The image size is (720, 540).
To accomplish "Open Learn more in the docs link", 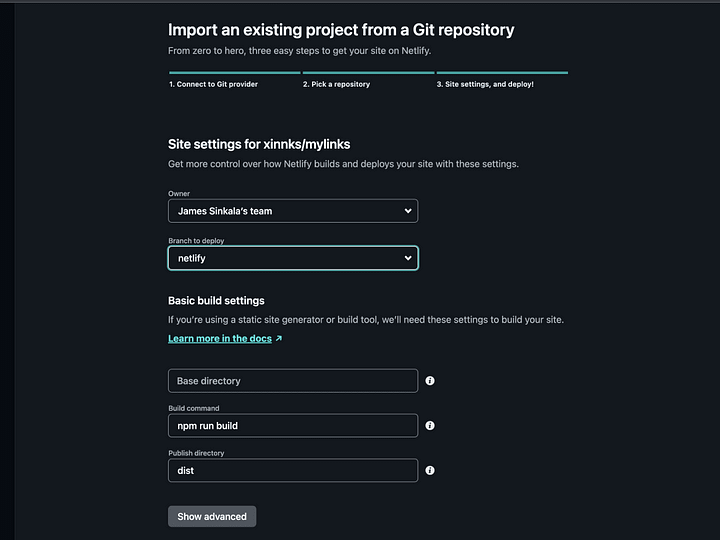I will [x=220, y=338].
